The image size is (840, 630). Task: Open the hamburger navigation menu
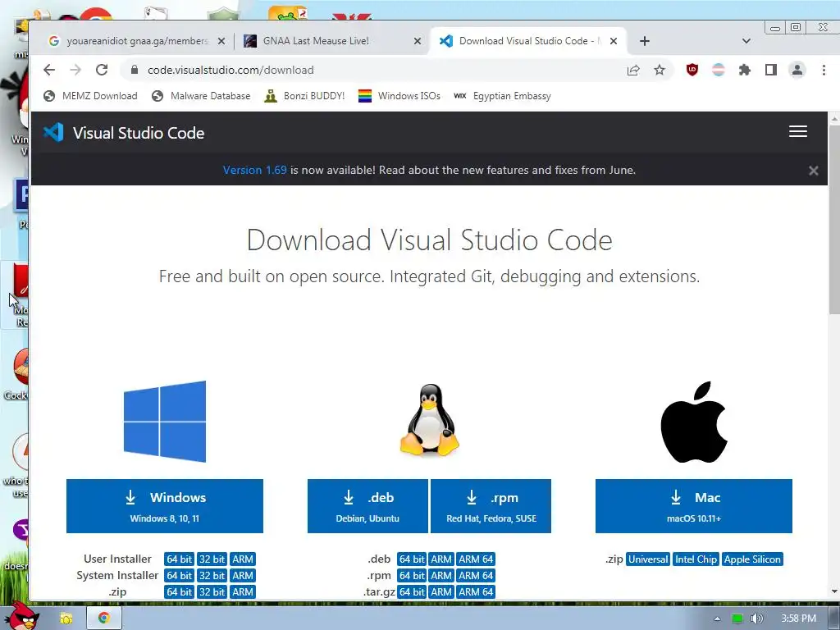tap(797, 132)
